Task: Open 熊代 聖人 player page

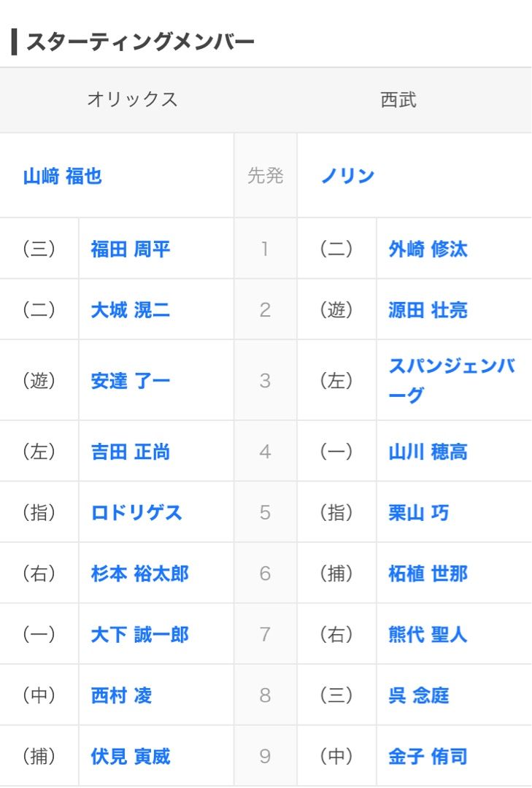Action: [x=428, y=634]
